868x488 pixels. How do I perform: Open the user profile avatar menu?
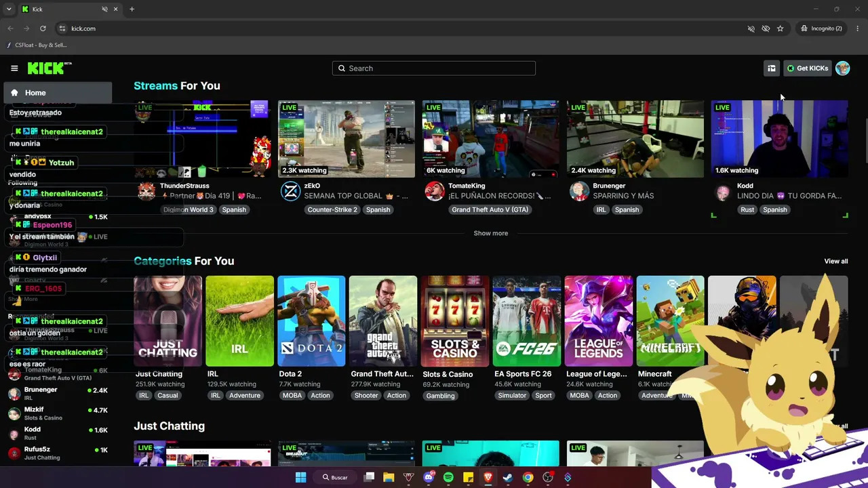pyautogui.click(x=842, y=68)
